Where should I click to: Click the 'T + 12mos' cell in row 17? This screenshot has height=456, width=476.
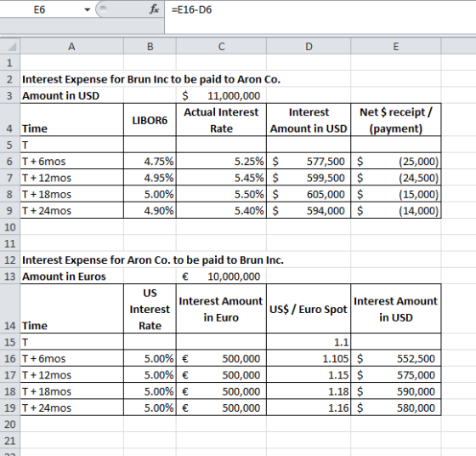click(71, 375)
